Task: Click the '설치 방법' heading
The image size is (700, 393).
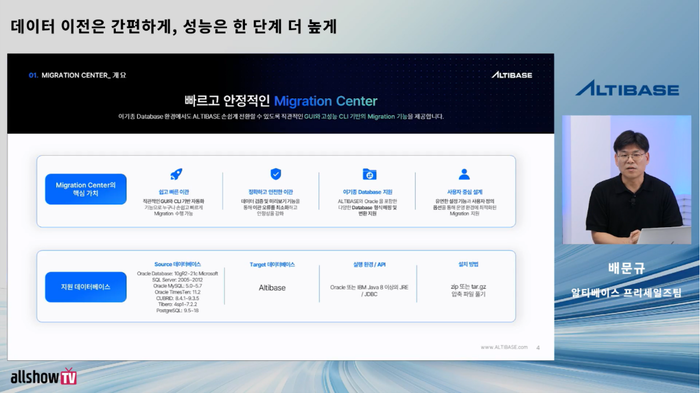Action: 468,264
